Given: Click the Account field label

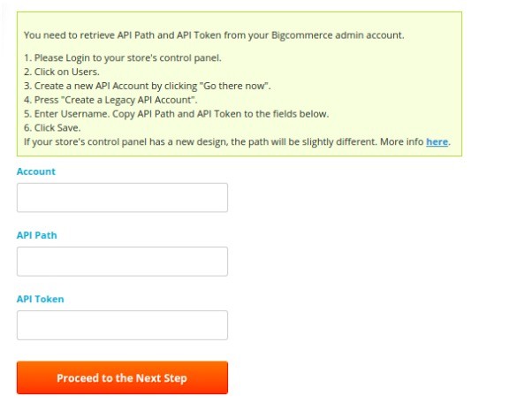Looking at the screenshot, I should point(36,171).
